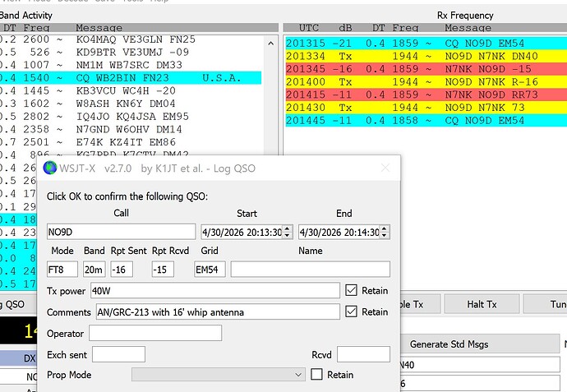Click the Halt Tx button
Screen dimensions: 567x392
[482, 304]
